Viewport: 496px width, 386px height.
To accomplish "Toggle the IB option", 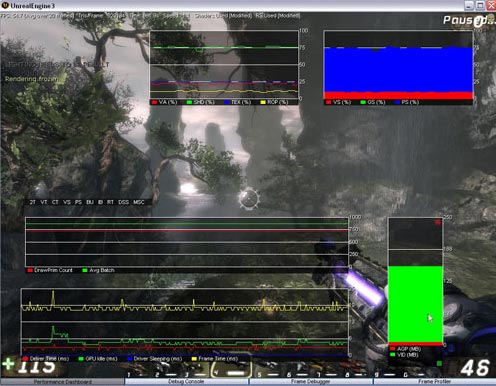I will (100, 202).
